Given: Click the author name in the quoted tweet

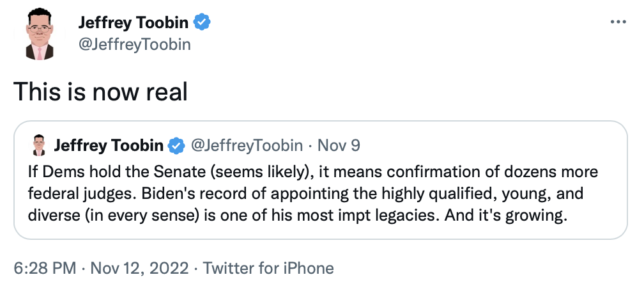Looking at the screenshot, I should pyautogui.click(x=109, y=146).
